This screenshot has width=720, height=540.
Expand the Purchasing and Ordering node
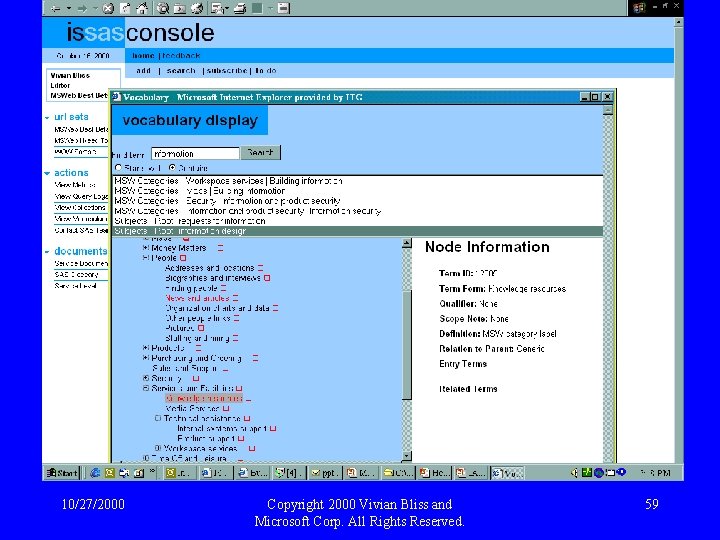click(146, 358)
